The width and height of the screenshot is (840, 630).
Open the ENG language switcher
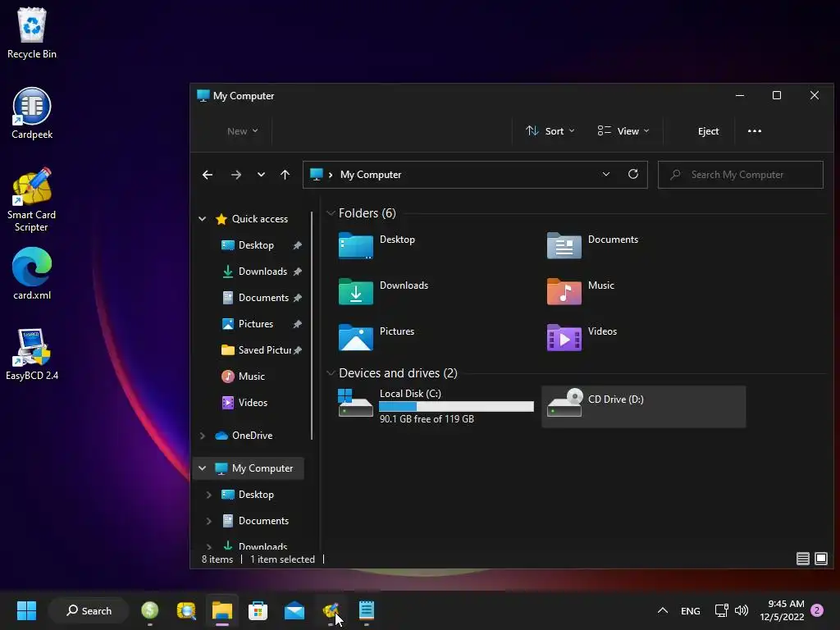pos(690,610)
